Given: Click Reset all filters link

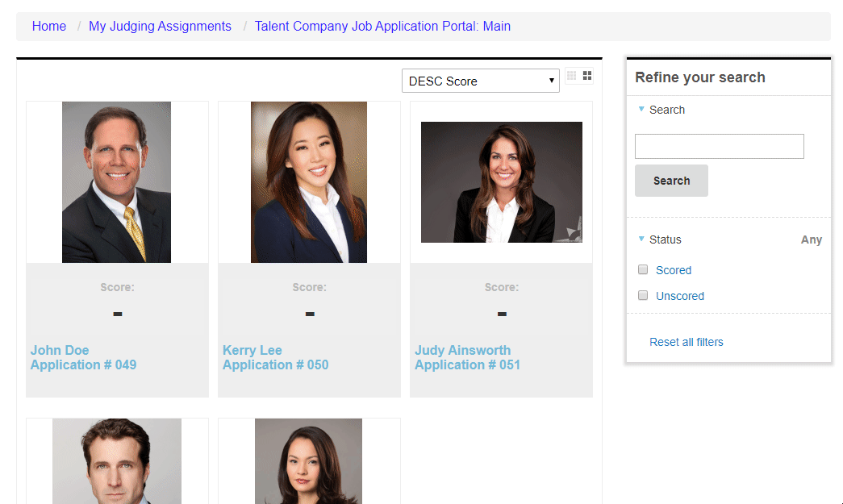Looking at the screenshot, I should click(x=686, y=342).
